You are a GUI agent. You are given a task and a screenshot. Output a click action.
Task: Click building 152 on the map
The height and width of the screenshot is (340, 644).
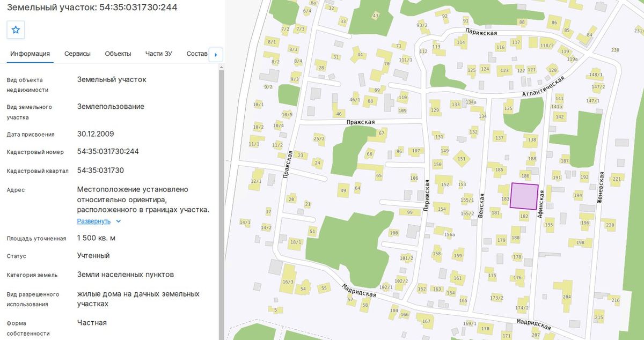pyautogui.click(x=445, y=184)
